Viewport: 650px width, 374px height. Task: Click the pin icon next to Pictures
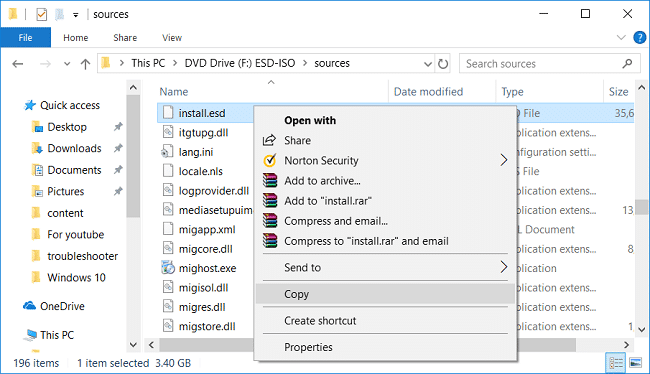(118, 191)
